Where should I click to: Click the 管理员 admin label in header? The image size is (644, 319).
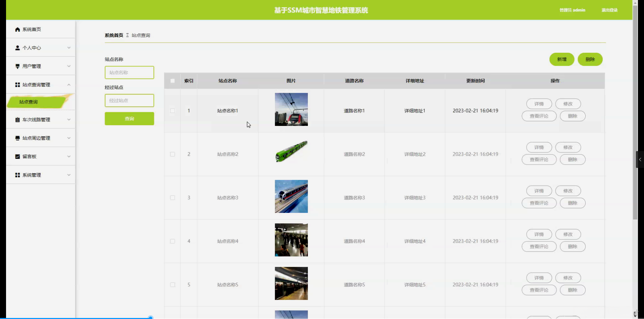coord(572,10)
